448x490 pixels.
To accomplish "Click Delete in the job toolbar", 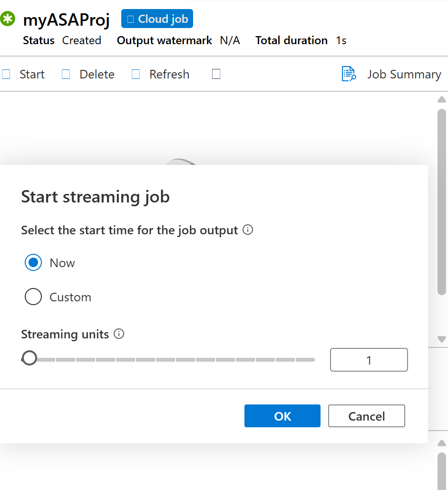I will click(x=88, y=75).
